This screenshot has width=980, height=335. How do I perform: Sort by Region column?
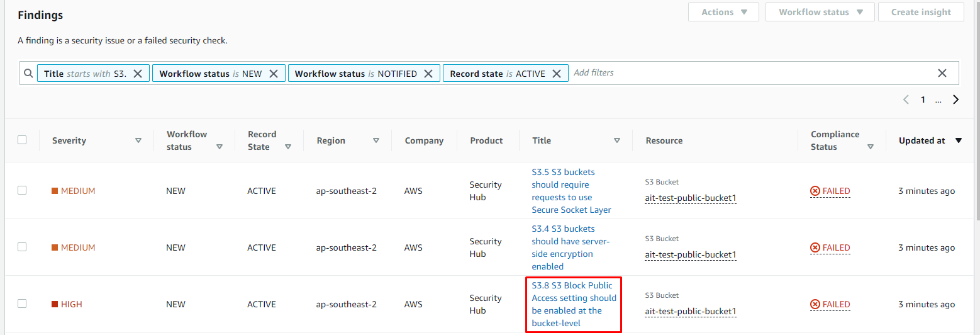coord(376,140)
